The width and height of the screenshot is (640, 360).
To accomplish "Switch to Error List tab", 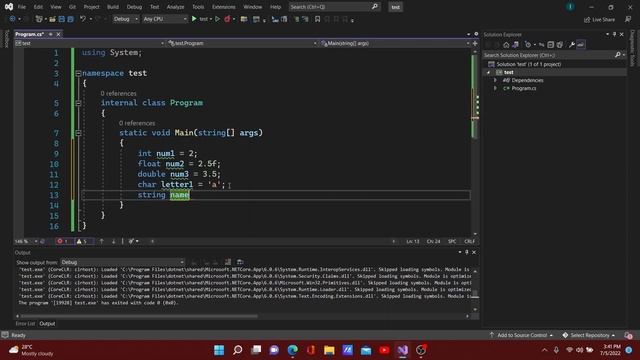I will tap(25, 324).
